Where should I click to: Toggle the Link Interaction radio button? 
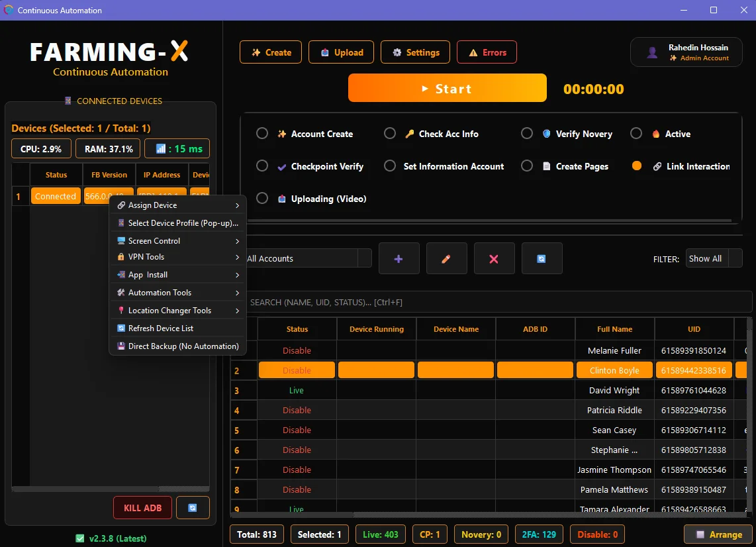pos(636,166)
